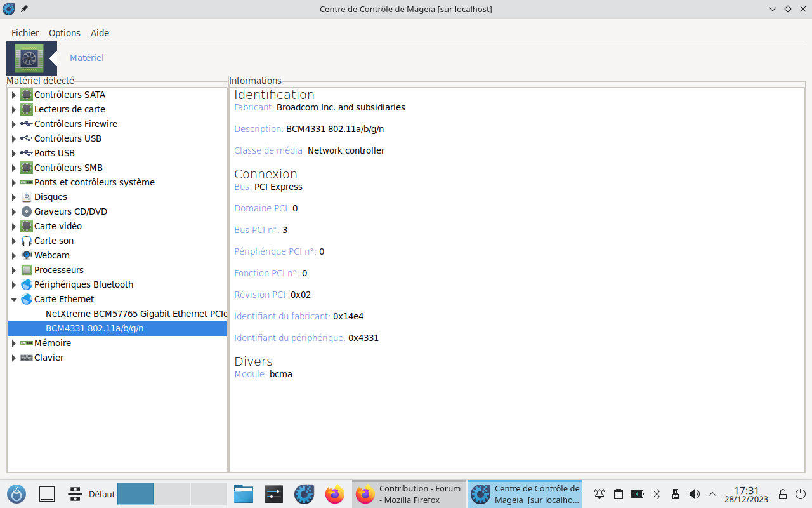Click the identifier value 0x14e4
The height and width of the screenshot is (508, 812).
(348, 316)
